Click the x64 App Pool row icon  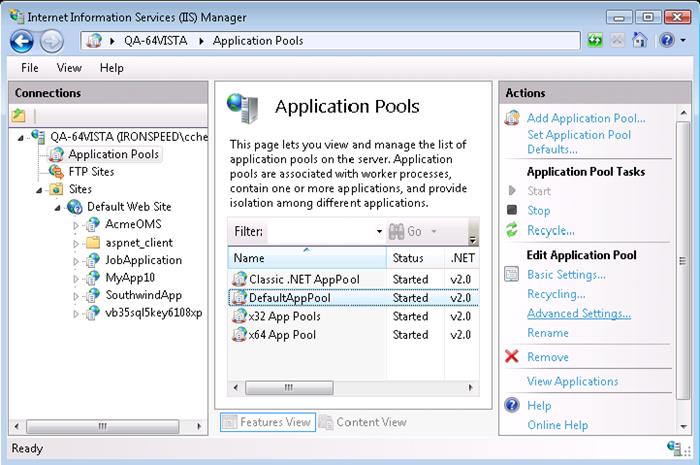(x=239, y=335)
